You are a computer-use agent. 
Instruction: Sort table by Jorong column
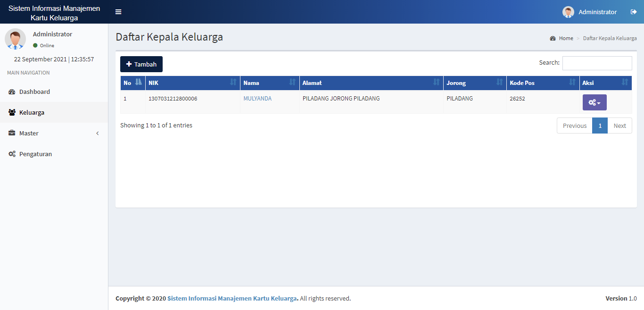(474, 83)
